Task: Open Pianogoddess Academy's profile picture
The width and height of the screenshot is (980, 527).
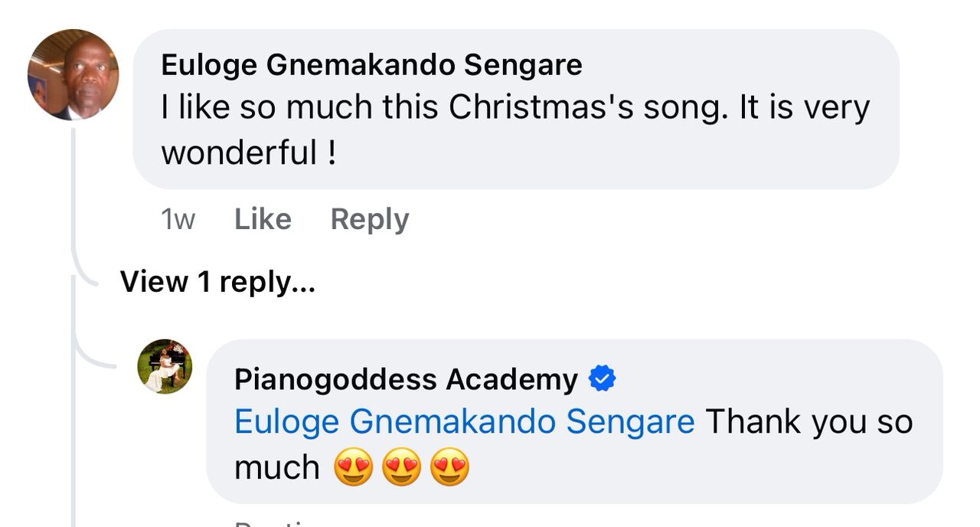Action: point(165,366)
